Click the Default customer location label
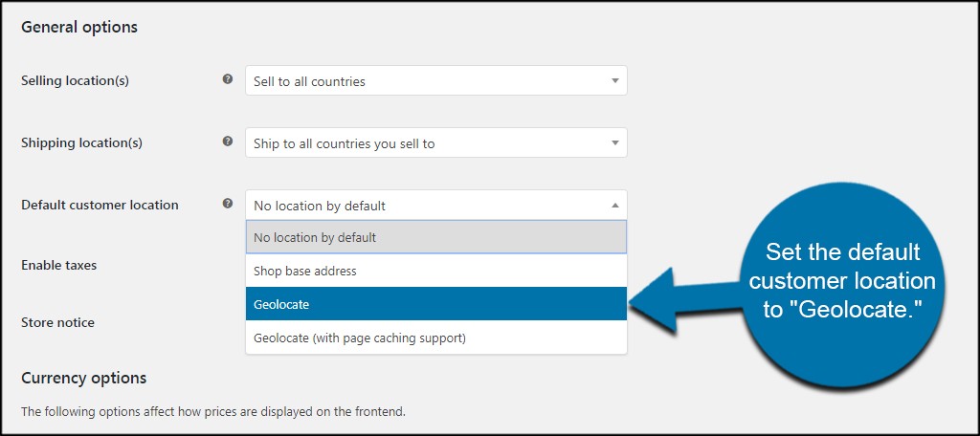 (100, 205)
